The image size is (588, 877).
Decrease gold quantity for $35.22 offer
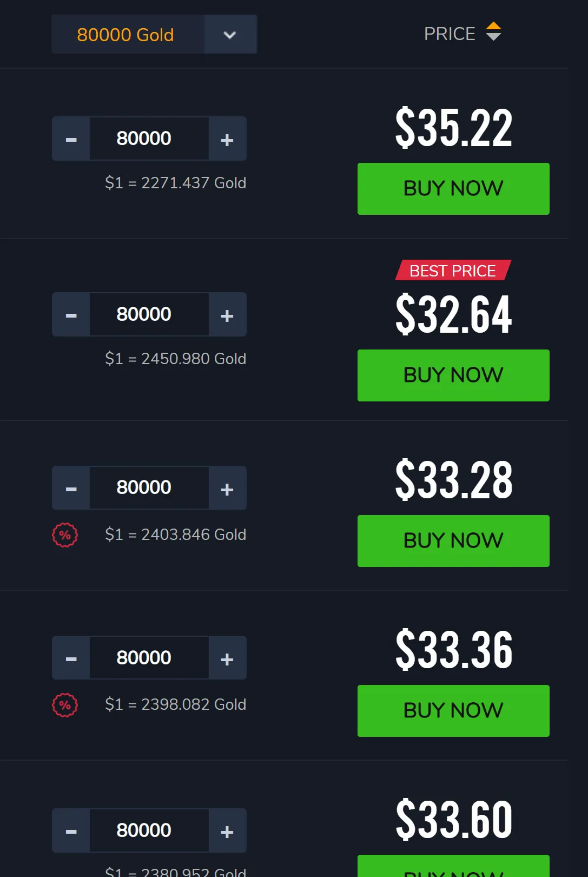click(x=71, y=139)
